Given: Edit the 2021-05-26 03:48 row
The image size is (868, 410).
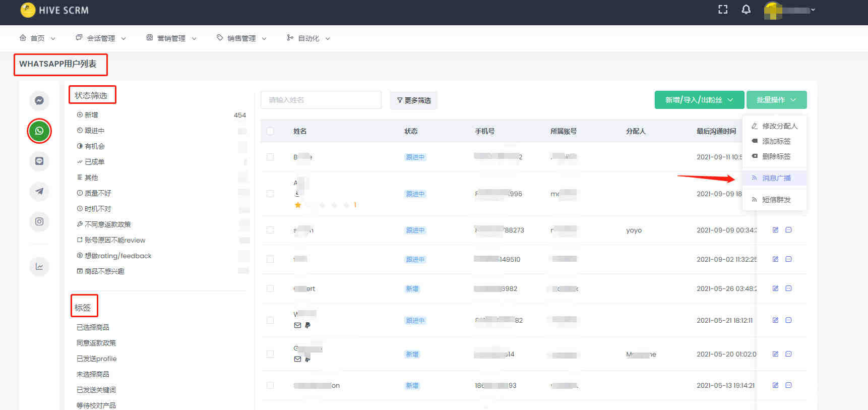Looking at the screenshot, I should point(775,288).
